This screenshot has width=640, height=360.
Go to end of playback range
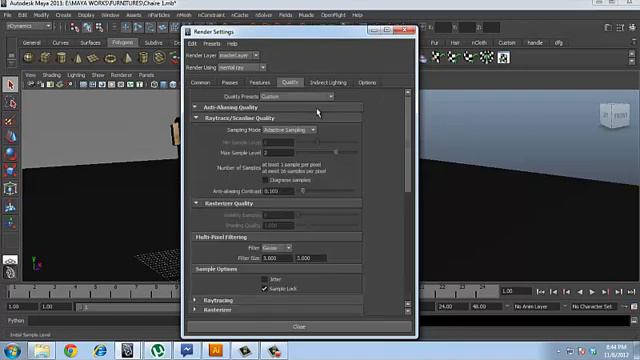(631, 291)
